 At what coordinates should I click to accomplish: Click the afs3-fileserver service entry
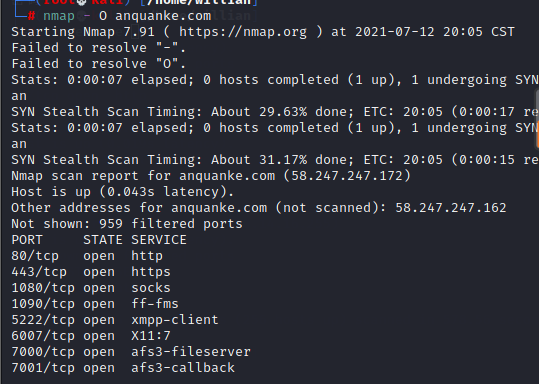pyautogui.click(x=191, y=352)
